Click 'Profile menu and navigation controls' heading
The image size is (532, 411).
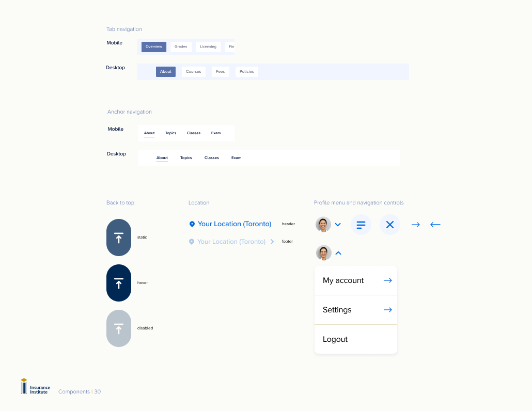pos(358,203)
